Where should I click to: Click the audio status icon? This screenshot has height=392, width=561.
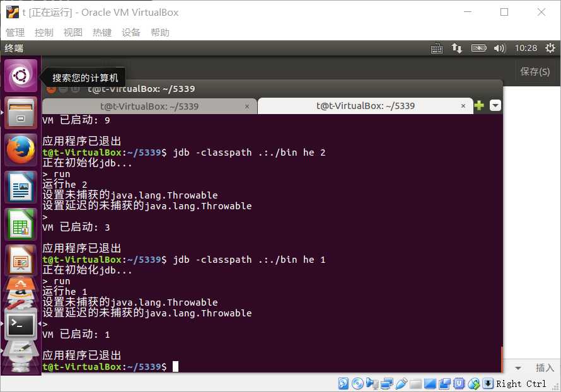372,383
